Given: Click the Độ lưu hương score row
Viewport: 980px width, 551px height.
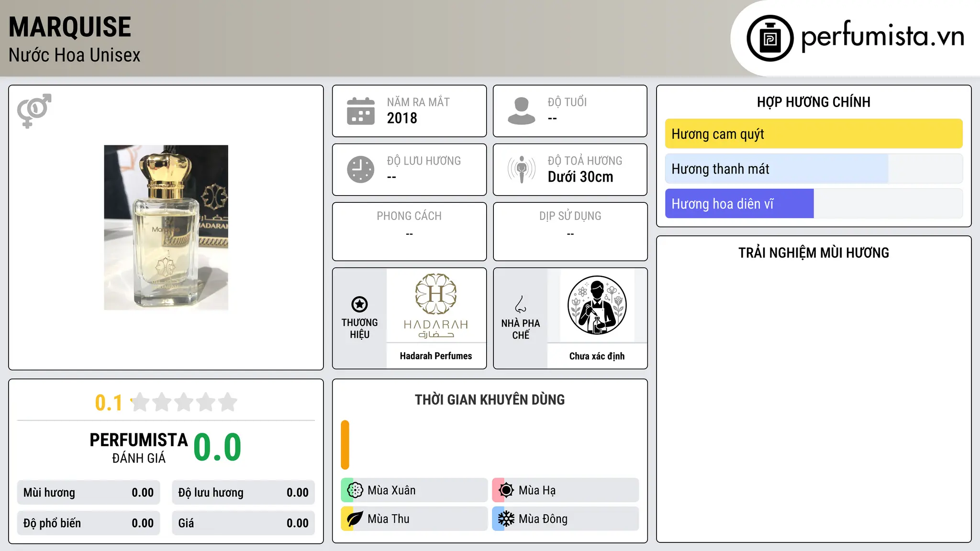Looking at the screenshot, I should click(x=244, y=493).
